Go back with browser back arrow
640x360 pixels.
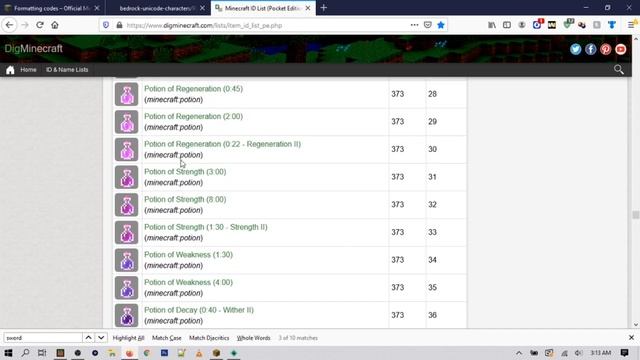tap(9, 25)
